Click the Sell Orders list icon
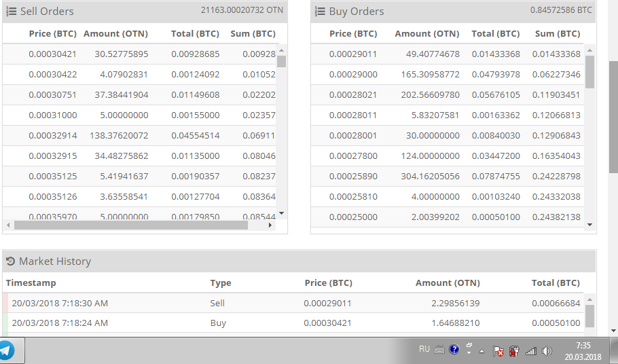 pos(12,12)
